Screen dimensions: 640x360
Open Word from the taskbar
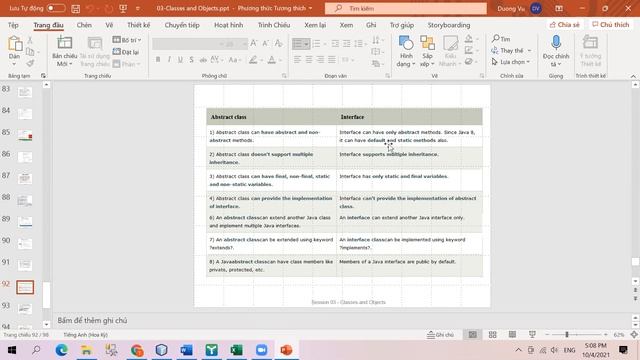coord(186,350)
